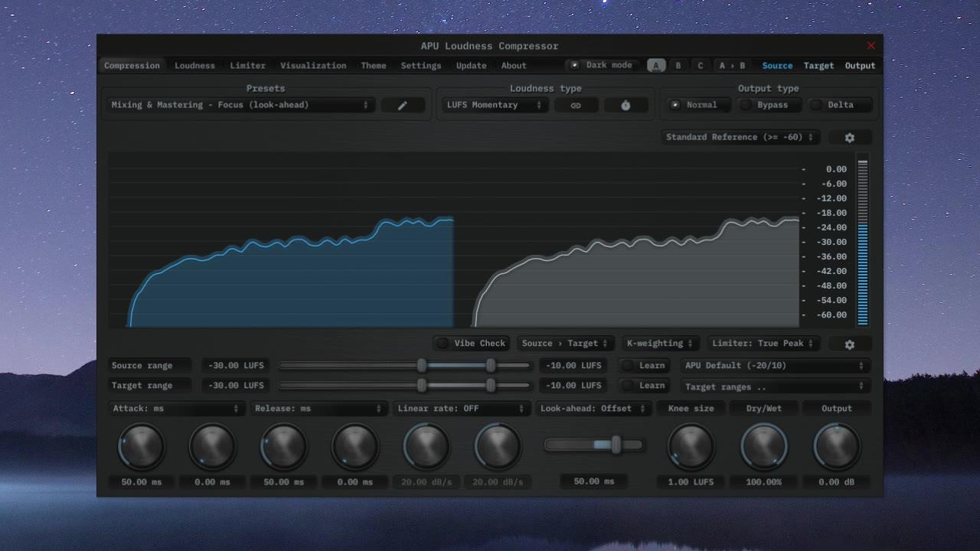
Task: Show Output view
Action: (860, 66)
